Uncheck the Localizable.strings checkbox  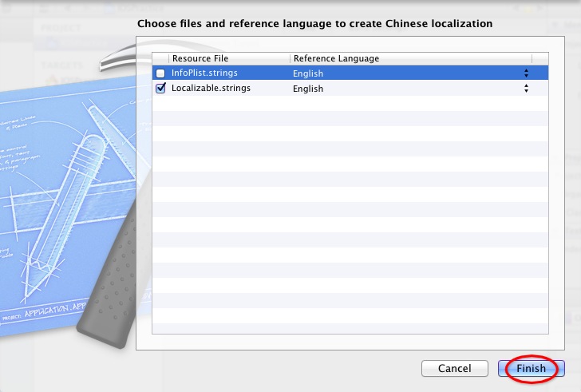click(x=160, y=89)
